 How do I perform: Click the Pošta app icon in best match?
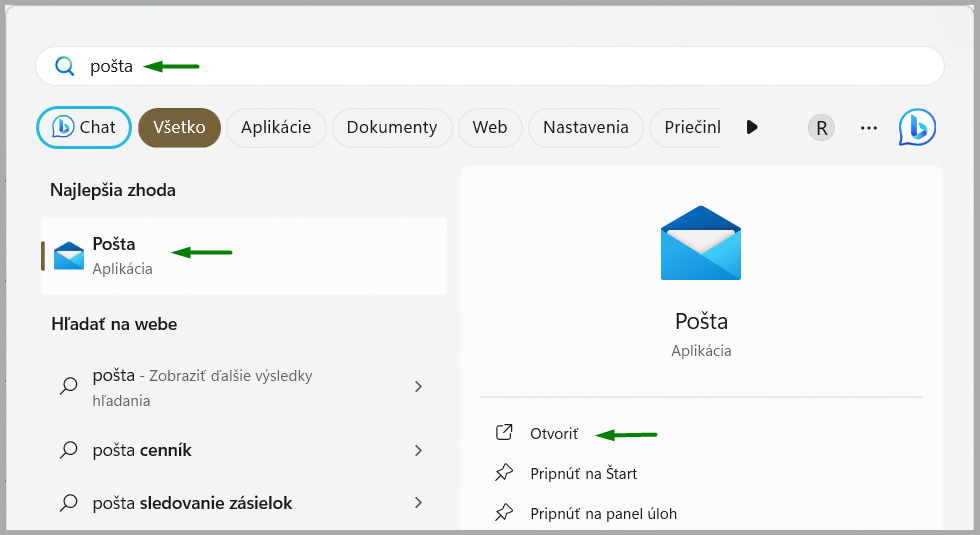point(69,256)
